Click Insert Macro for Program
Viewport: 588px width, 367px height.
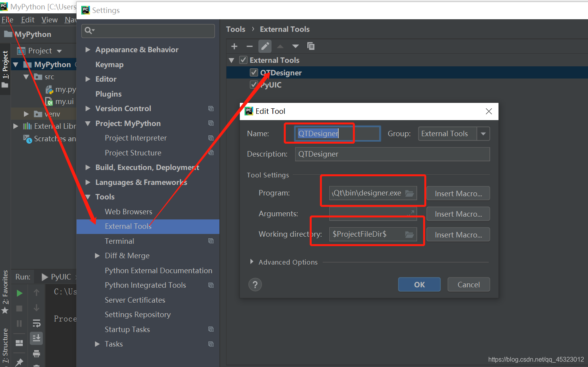(458, 194)
